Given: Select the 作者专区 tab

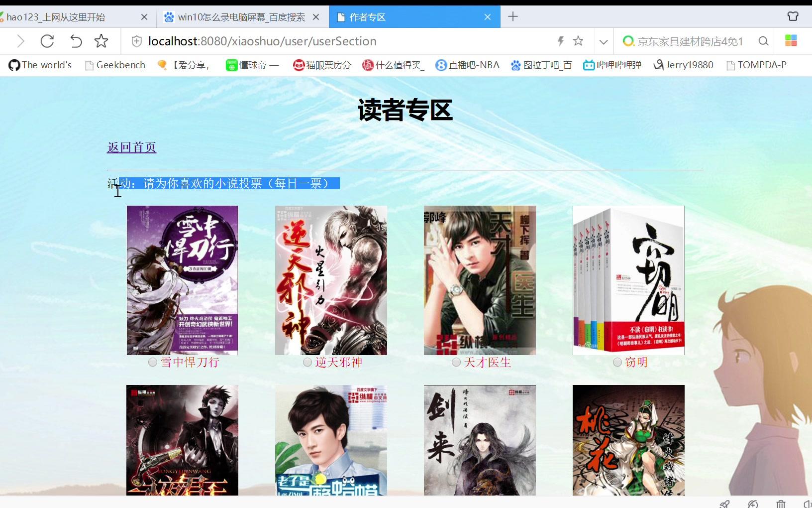Looking at the screenshot, I should pyautogui.click(x=414, y=17).
